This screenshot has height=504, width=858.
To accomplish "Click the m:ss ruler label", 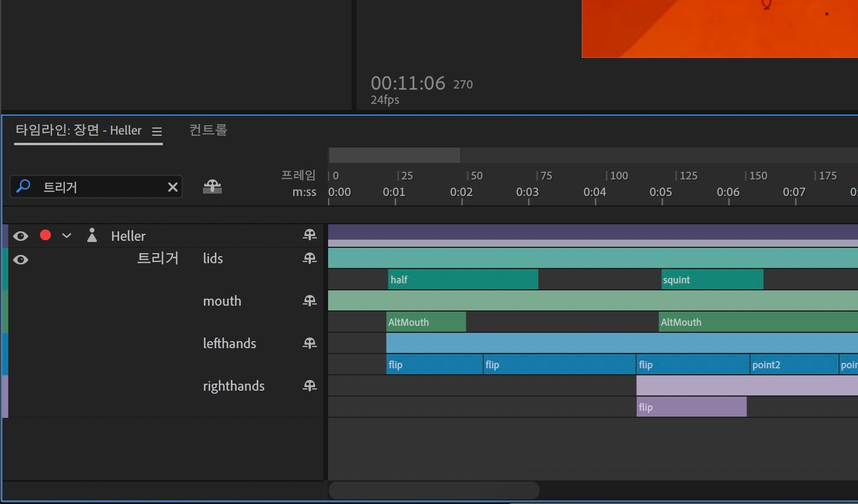I will [x=304, y=192].
